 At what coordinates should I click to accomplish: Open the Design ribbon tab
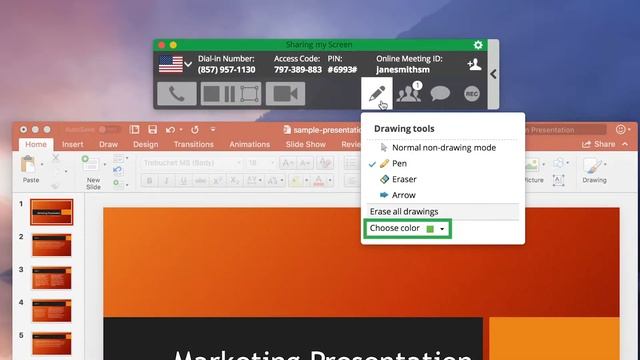pos(145,144)
